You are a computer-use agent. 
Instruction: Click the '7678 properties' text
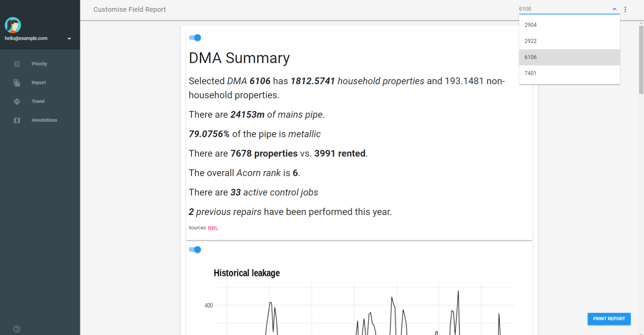264,153
